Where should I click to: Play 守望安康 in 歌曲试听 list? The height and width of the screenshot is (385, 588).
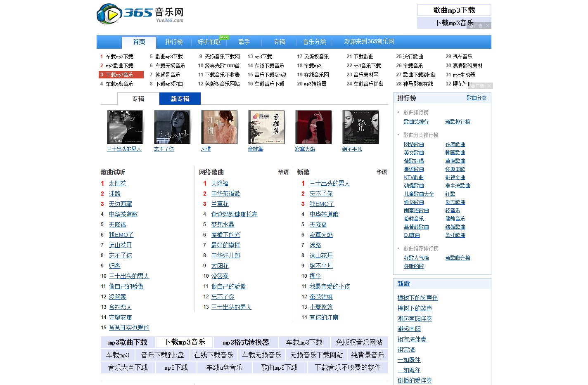pos(120,317)
